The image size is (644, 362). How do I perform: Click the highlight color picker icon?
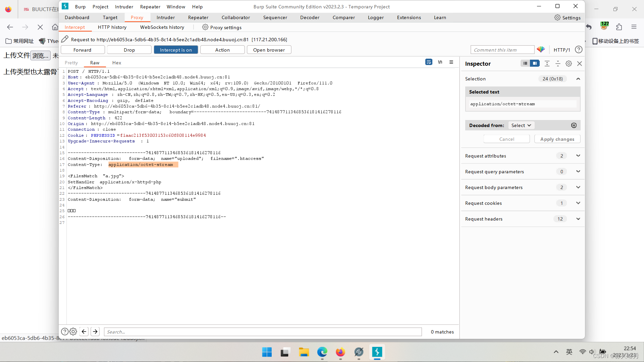pos(541,50)
